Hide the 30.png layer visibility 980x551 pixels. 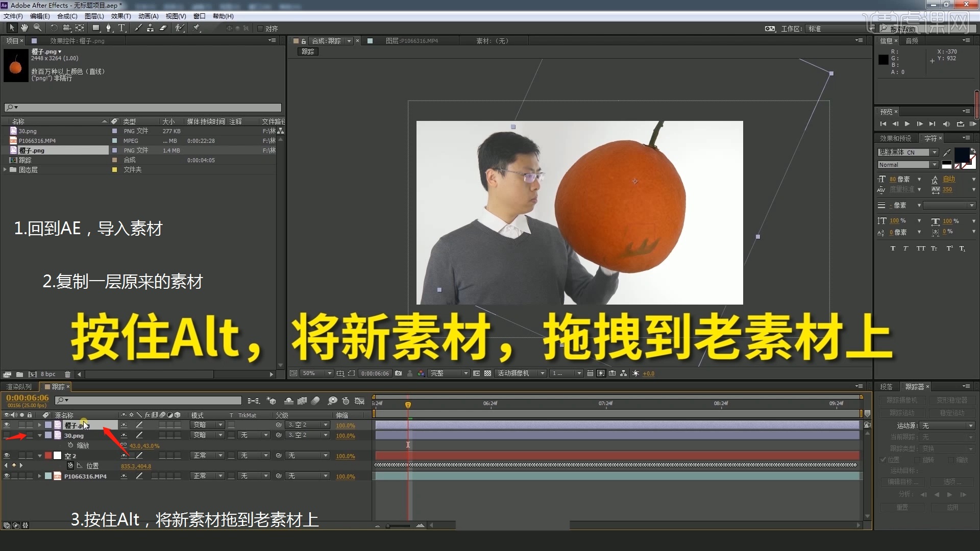(x=7, y=435)
